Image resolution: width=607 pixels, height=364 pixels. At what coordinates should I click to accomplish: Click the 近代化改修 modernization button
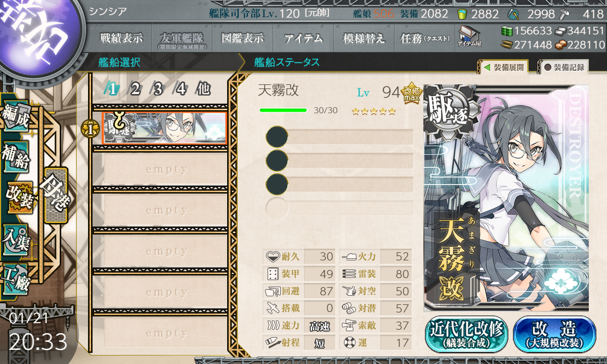click(x=466, y=334)
